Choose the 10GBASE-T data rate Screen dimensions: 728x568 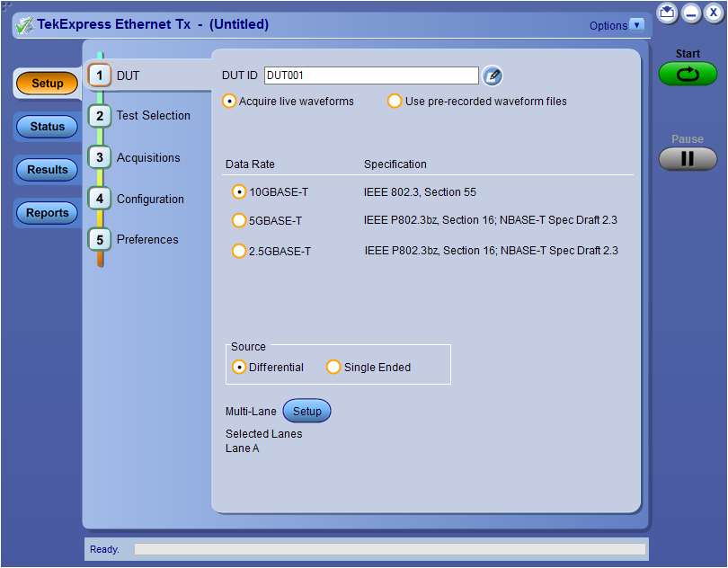point(238,191)
